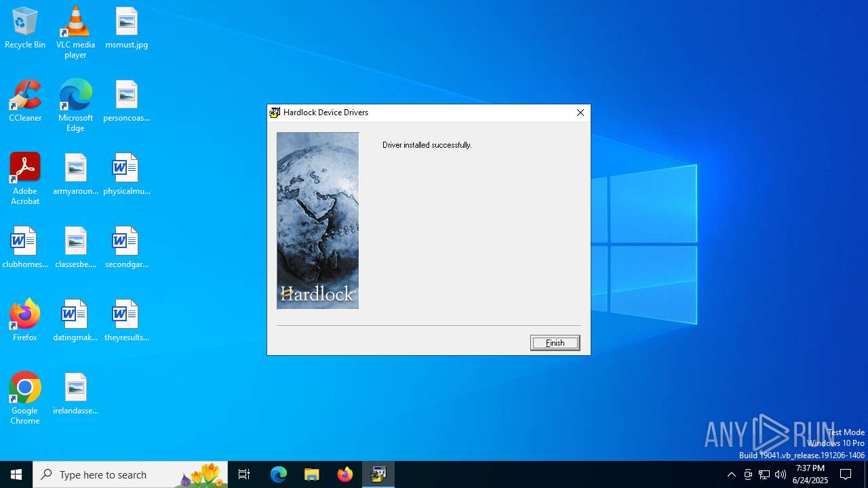Image resolution: width=868 pixels, height=488 pixels.
Task: Show hidden system tray icons
Action: (731, 474)
